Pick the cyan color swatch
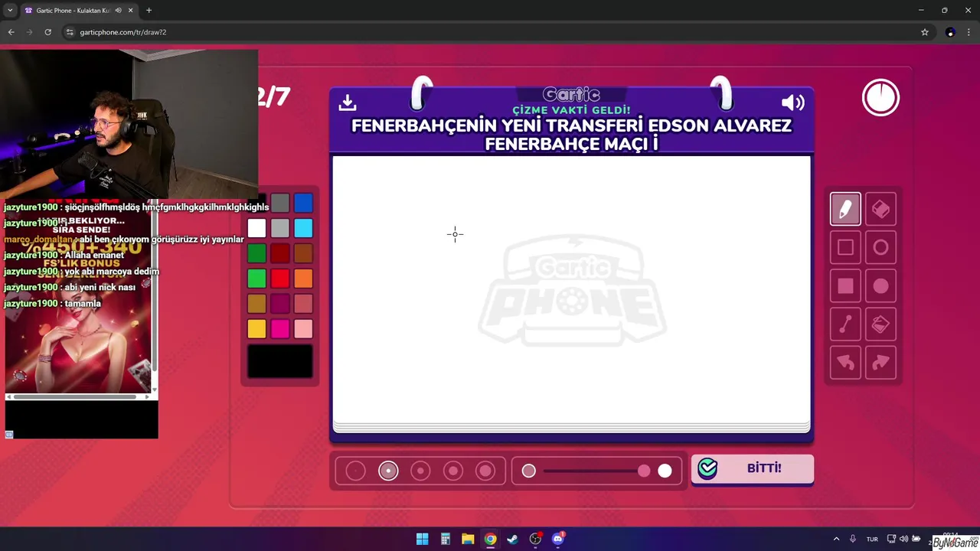Viewport: 980px width, 551px height. [x=303, y=228]
